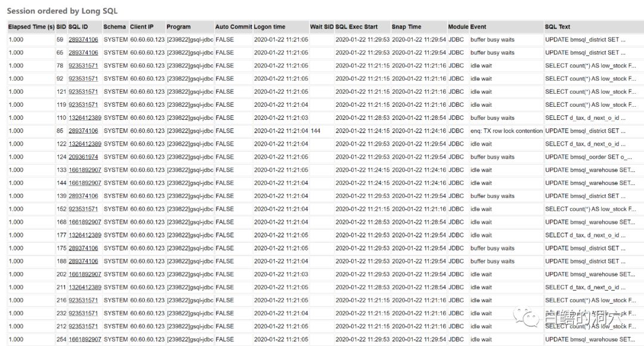Click the Module column header
The height and width of the screenshot is (346, 644).
pyautogui.click(x=458, y=27)
